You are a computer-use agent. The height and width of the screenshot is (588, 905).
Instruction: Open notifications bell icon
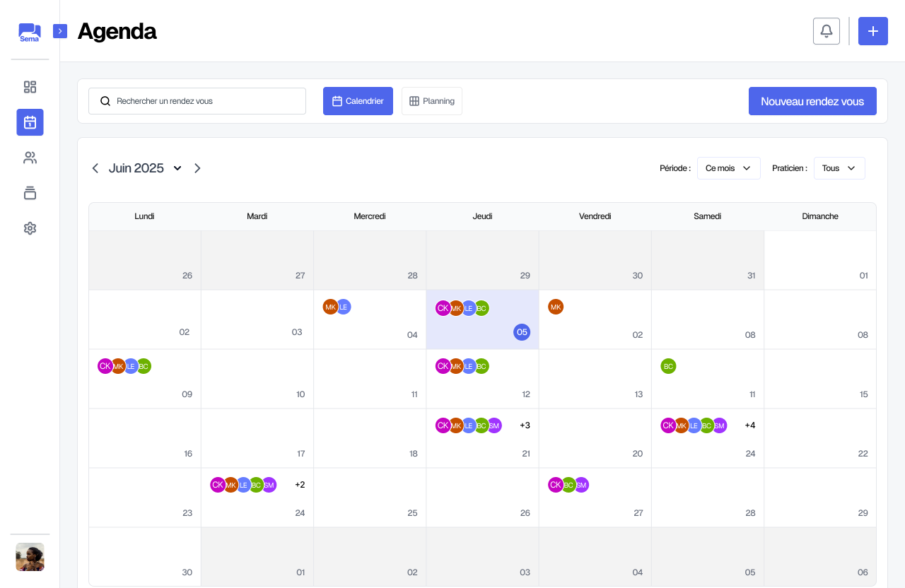[x=827, y=31]
